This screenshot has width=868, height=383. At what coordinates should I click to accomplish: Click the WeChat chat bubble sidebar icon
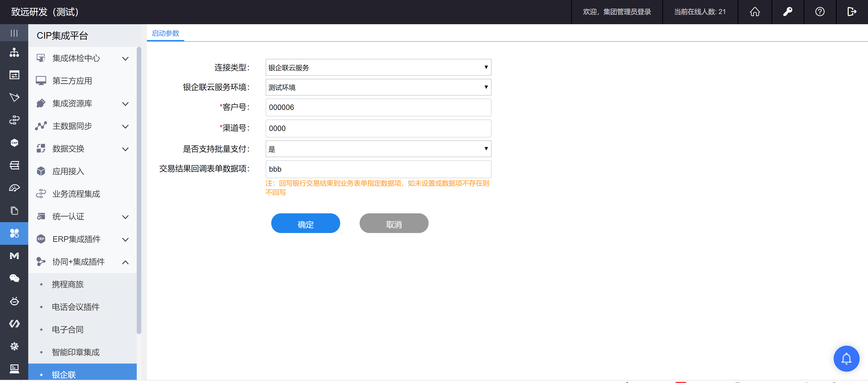point(14,278)
